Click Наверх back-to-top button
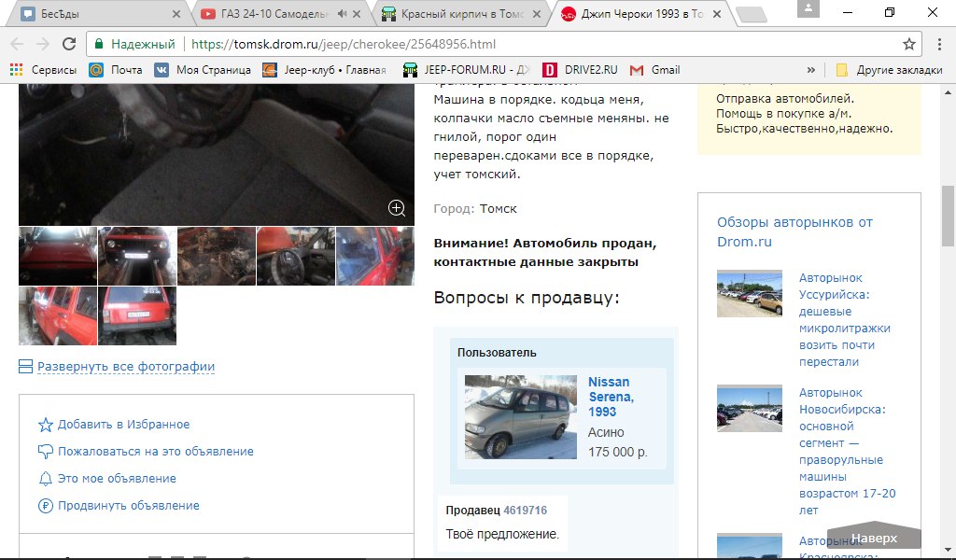The height and width of the screenshot is (560, 956). pos(874,536)
